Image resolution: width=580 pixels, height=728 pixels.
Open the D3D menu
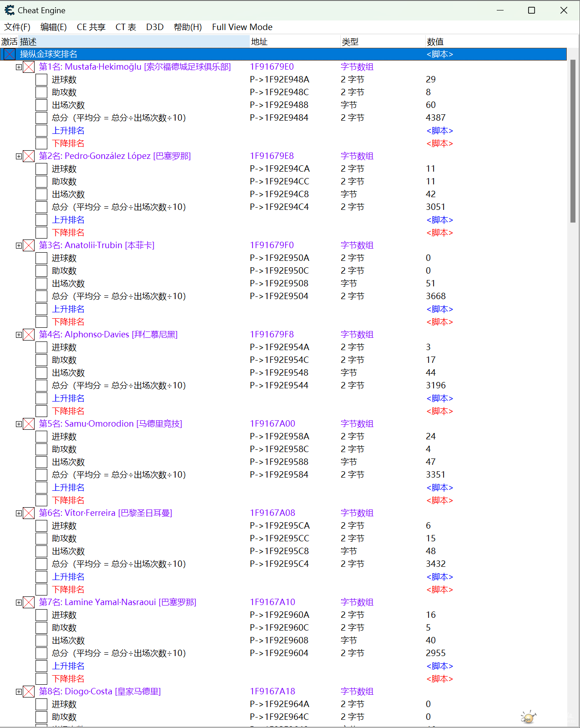tap(155, 27)
